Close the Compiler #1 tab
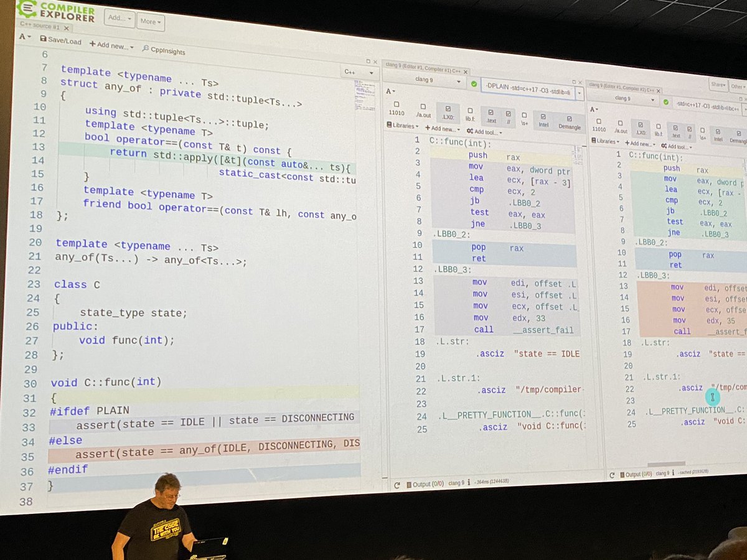 (465, 72)
